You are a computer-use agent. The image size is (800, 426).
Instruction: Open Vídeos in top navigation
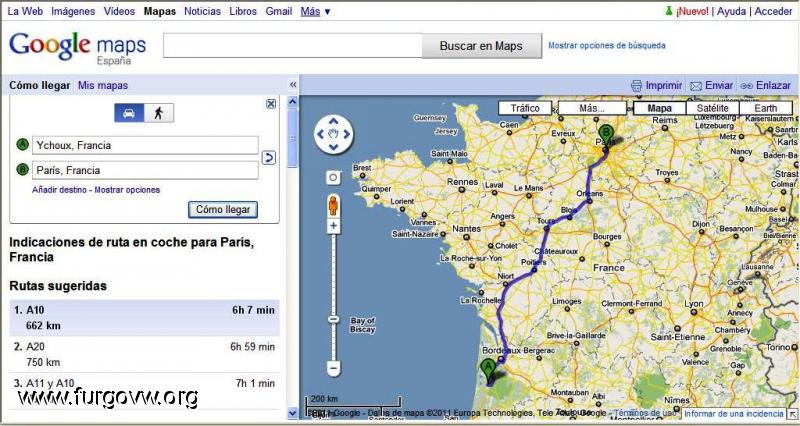[119, 11]
